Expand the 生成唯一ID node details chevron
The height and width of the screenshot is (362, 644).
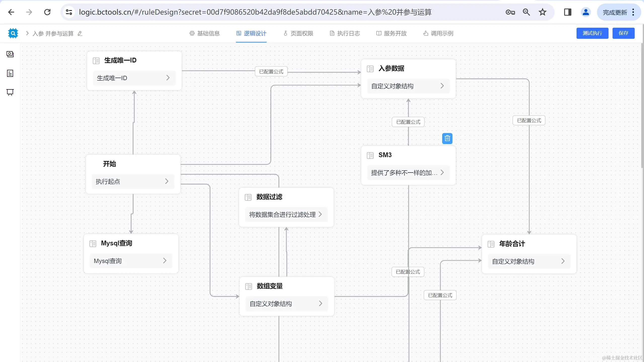[168, 78]
